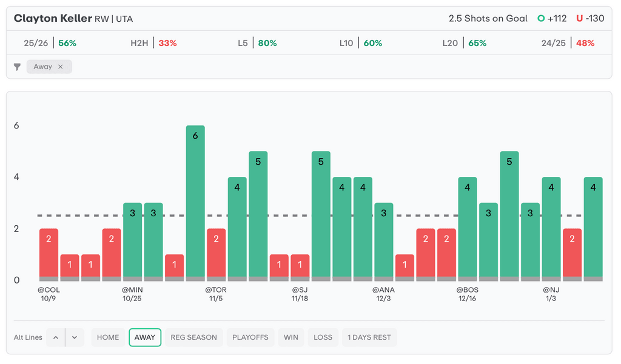Raise alt line with up chevron
The width and height of the screenshot is (621, 364).
click(x=56, y=337)
